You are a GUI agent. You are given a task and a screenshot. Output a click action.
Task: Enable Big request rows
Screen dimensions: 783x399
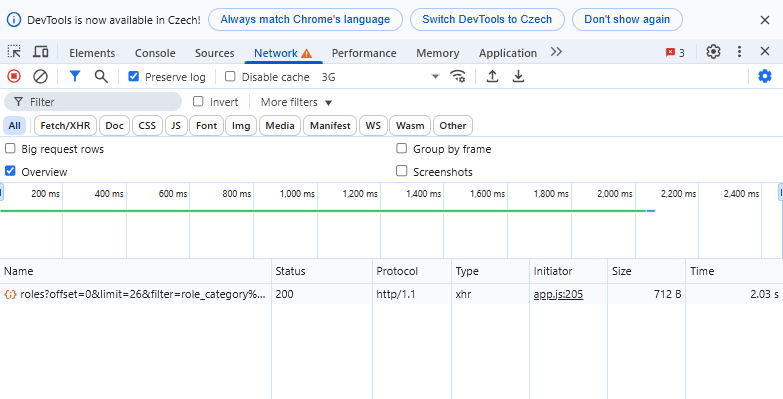pos(10,148)
